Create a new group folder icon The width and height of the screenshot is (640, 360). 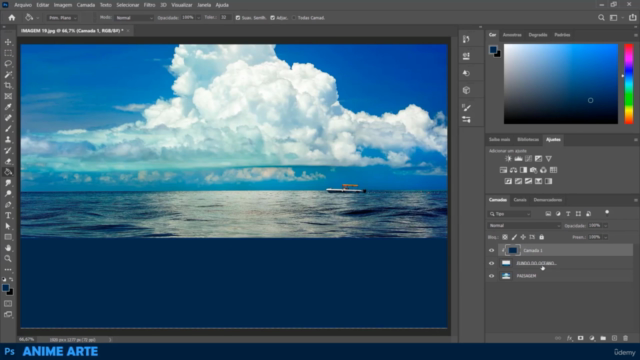point(603,338)
